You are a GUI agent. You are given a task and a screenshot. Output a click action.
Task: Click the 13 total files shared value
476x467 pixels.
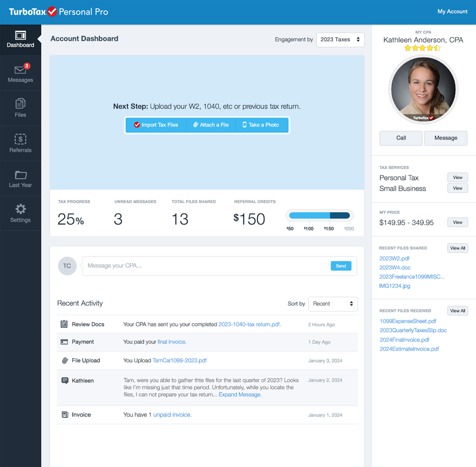(180, 219)
